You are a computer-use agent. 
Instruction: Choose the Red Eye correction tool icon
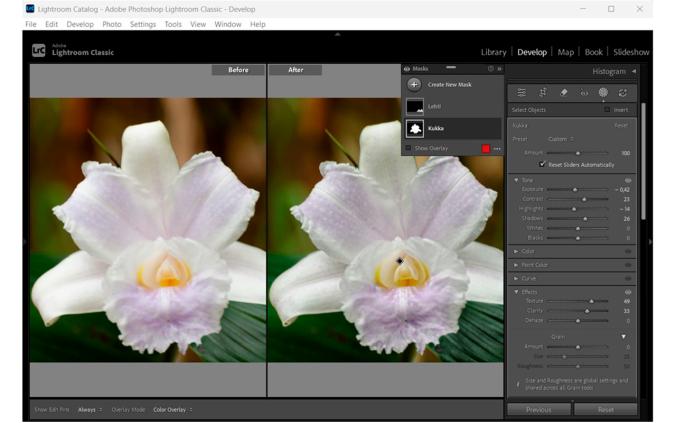584,93
